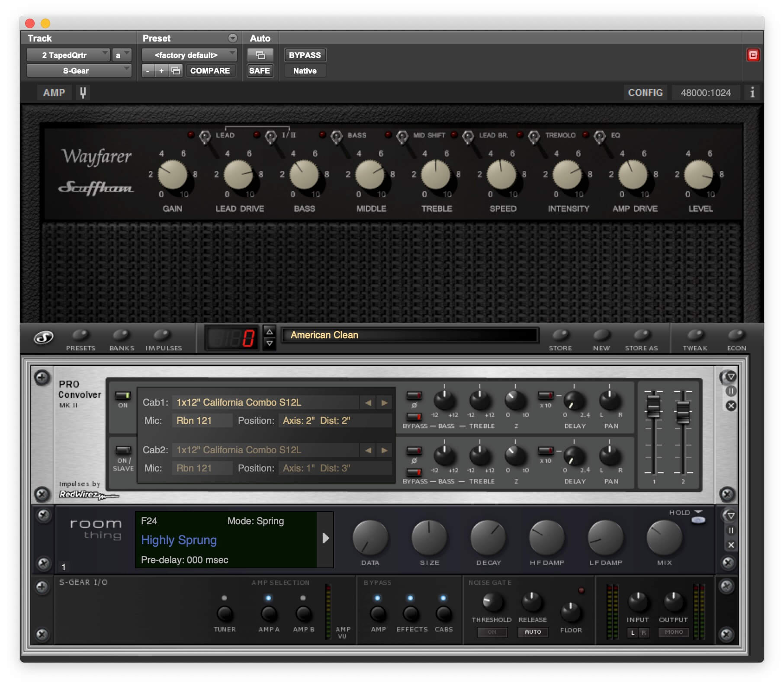Click Cab1 Mic Rbn 121 field
Screen dimensions: 784x686
pyautogui.click(x=202, y=420)
